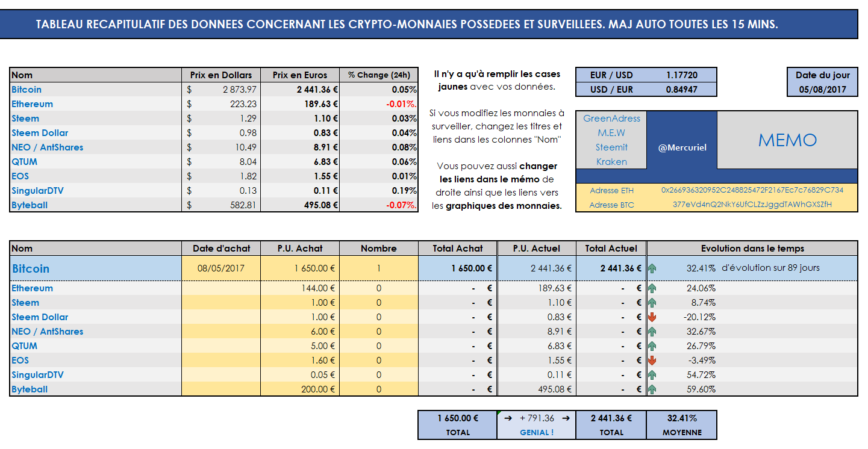Viewport: 868px width, 449px height.
Task: Click the USD / EUR rate 0.84947
Action: (682, 90)
